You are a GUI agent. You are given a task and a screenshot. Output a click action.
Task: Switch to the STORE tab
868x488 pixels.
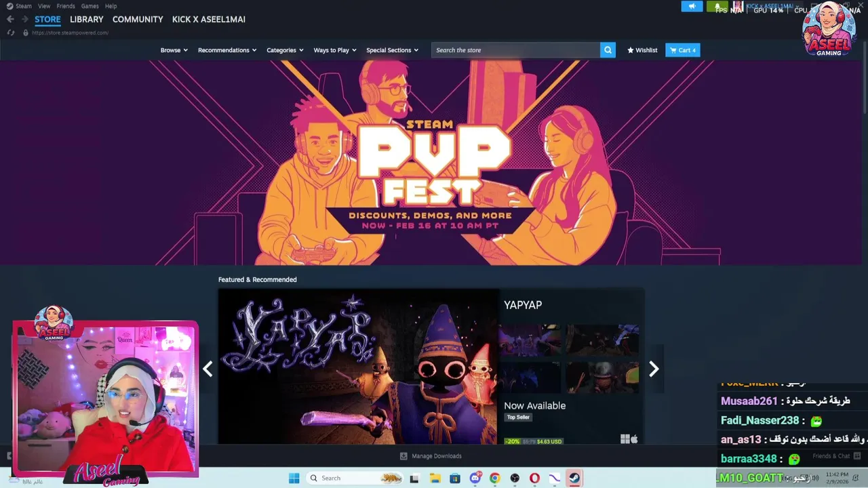click(x=47, y=20)
